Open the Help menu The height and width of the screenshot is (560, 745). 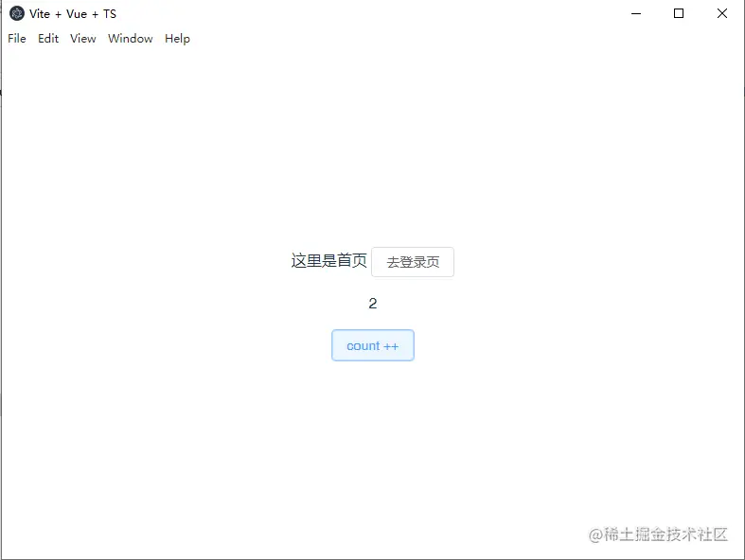177,39
